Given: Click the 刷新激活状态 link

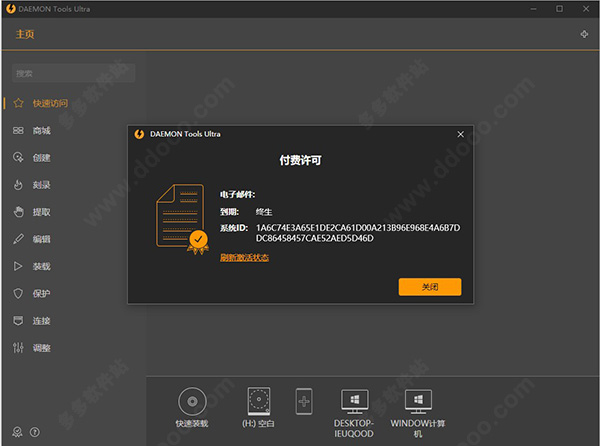Looking at the screenshot, I should [244, 257].
